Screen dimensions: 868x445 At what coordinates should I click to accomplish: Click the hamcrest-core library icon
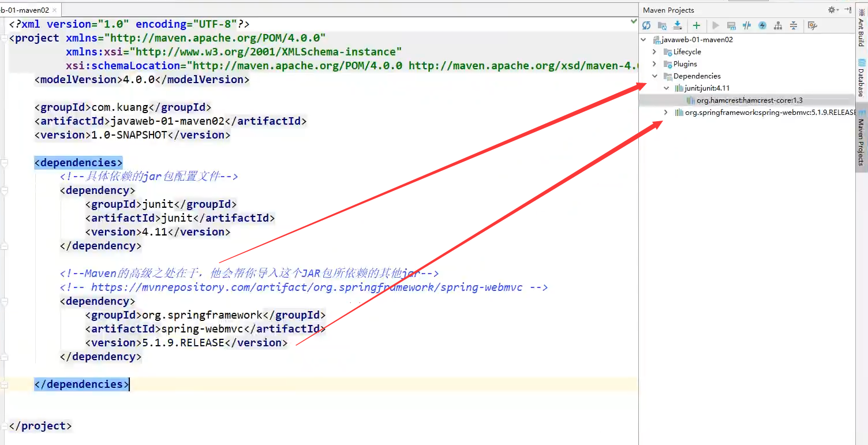pos(691,100)
